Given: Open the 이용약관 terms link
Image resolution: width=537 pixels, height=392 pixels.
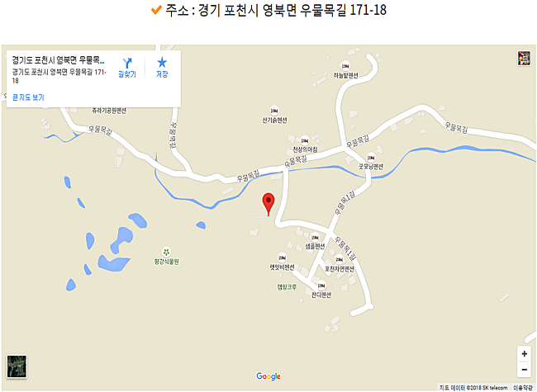Looking at the screenshot, I should [523, 388].
